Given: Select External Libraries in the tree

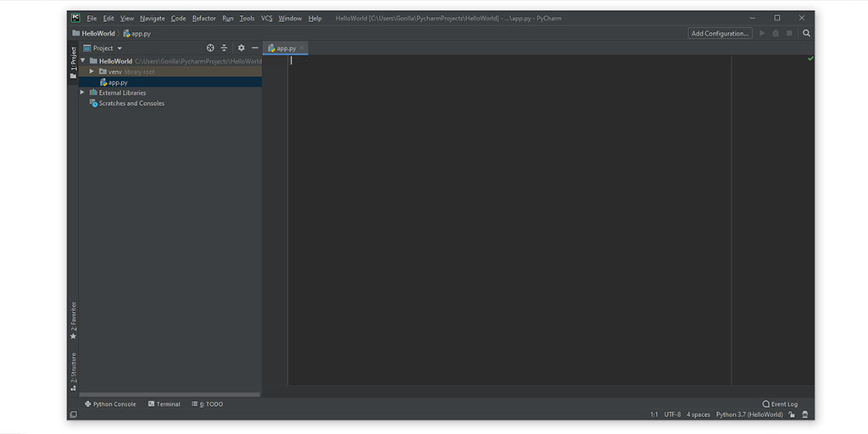Looking at the screenshot, I should click(x=170, y=92).
